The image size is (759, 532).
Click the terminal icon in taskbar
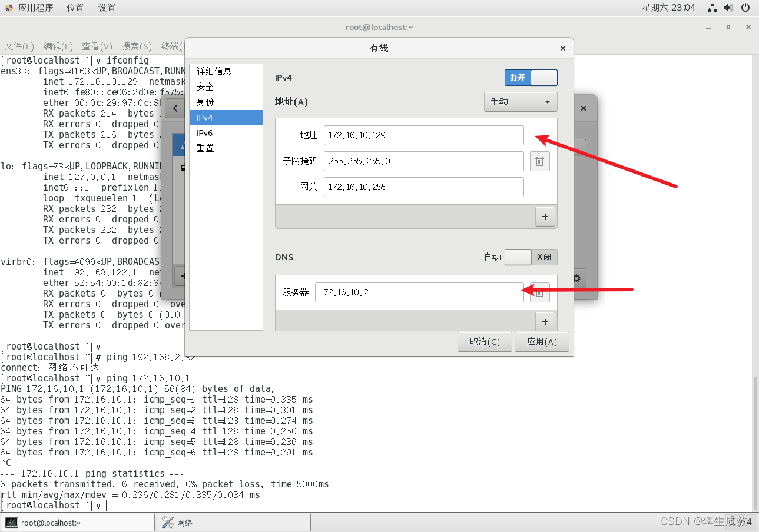click(12, 523)
